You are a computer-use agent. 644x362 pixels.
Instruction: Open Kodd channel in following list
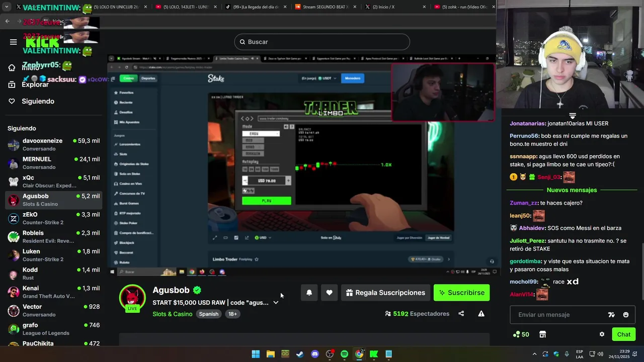pos(53,274)
